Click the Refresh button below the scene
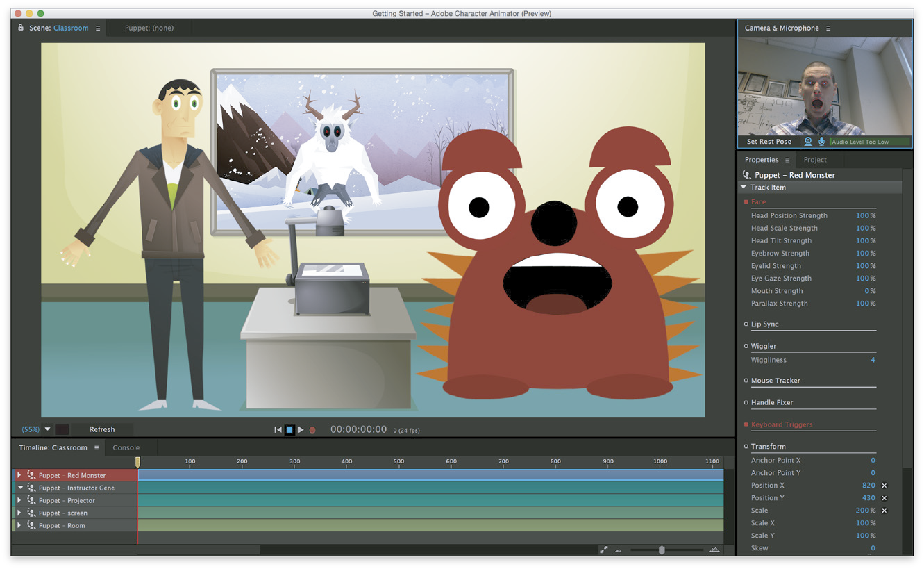Image resolution: width=924 pixels, height=569 pixels. 102,429
